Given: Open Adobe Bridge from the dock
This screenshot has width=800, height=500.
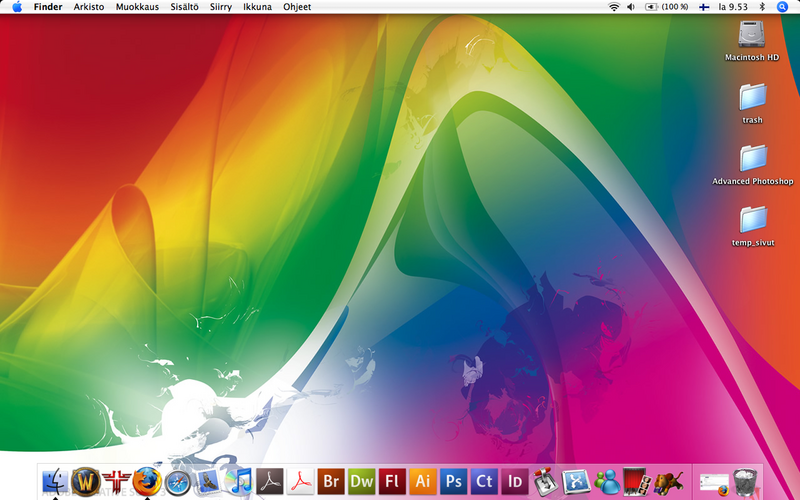Looking at the screenshot, I should pyautogui.click(x=331, y=481).
